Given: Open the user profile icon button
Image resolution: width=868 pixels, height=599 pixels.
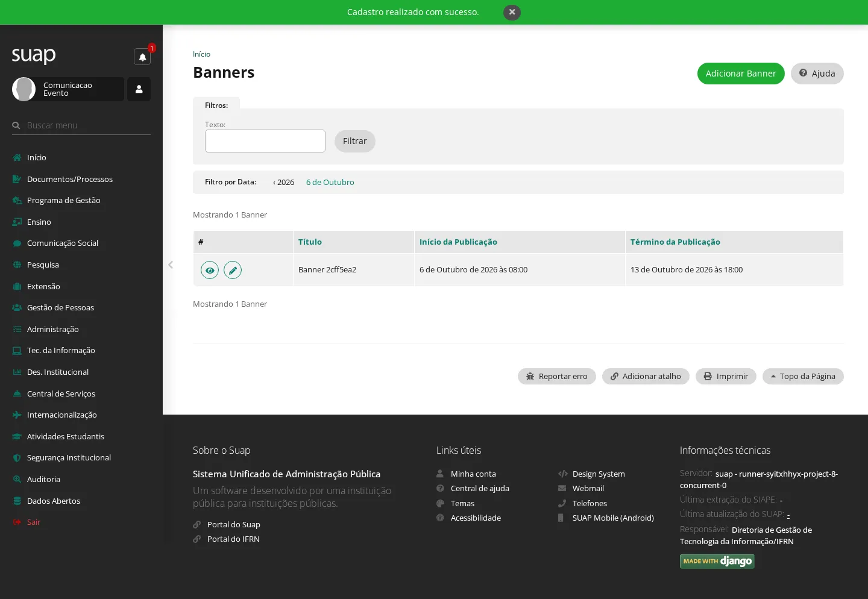Looking at the screenshot, I should coord(139,89).
